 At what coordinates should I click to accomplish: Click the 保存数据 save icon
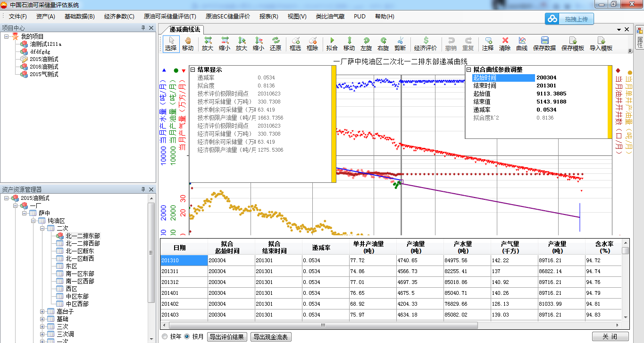(544, 43)
